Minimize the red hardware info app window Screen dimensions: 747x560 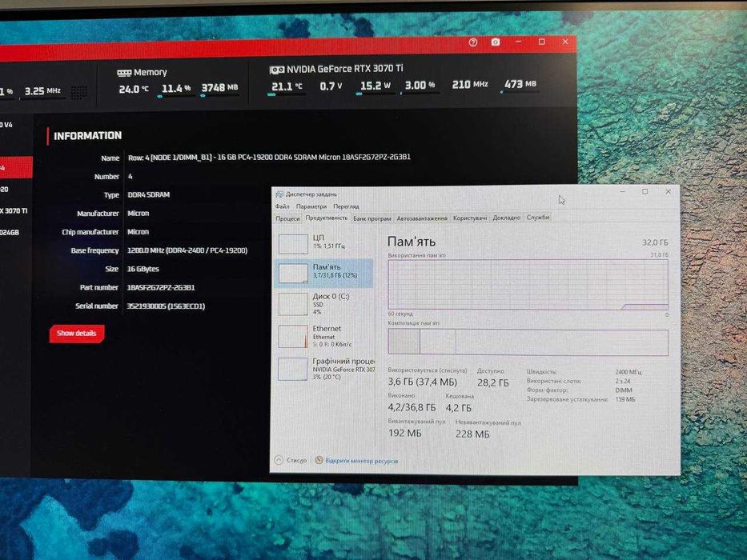(518, 42)
